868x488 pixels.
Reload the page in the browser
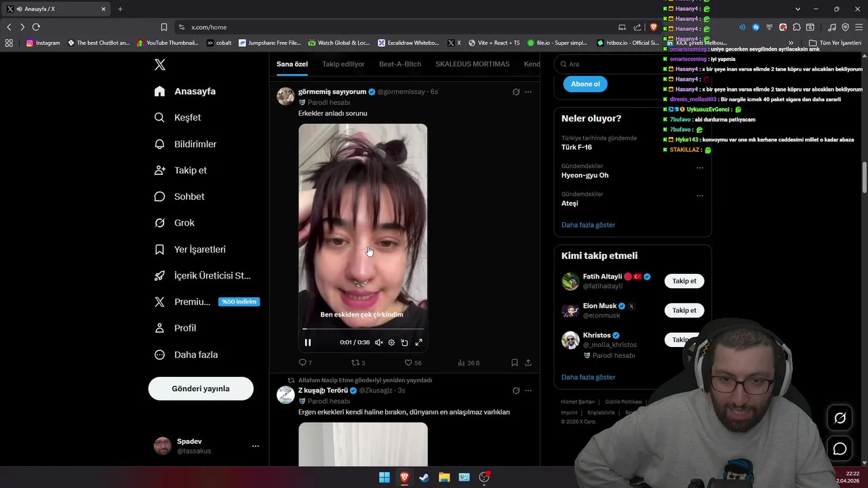[36, 27]
